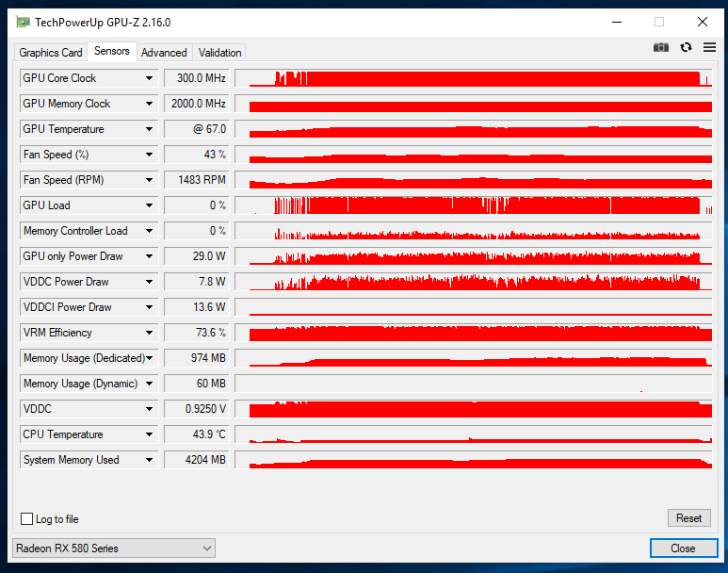This screenshot has height=573, width=728.
Task: Click the 73.6 % VRM efficiency value
Action: coord(197,333)
